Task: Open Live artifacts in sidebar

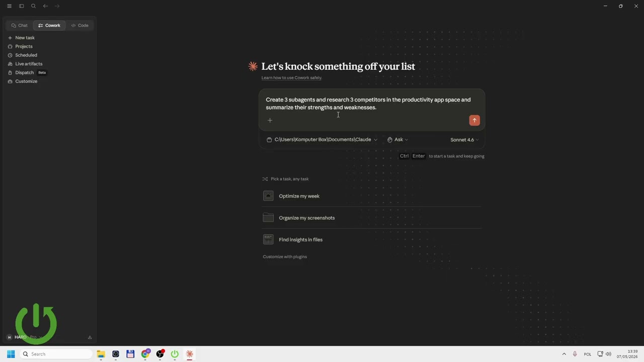Action: (50, 64)
